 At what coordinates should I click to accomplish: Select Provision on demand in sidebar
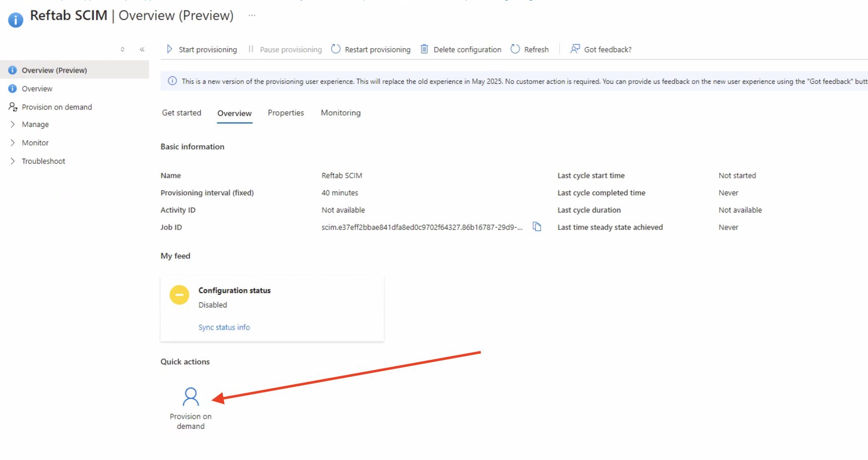(57, 107)
